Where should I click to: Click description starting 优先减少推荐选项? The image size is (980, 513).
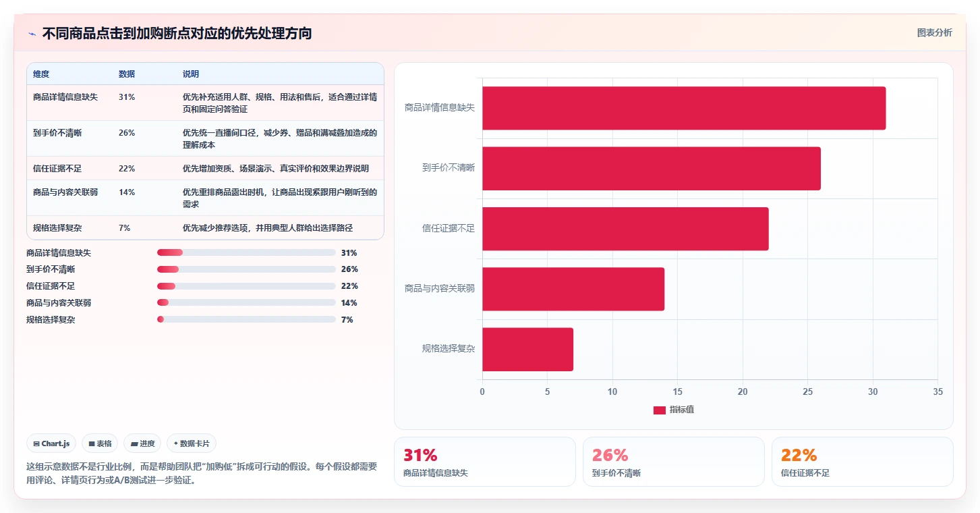coord(268,228)
